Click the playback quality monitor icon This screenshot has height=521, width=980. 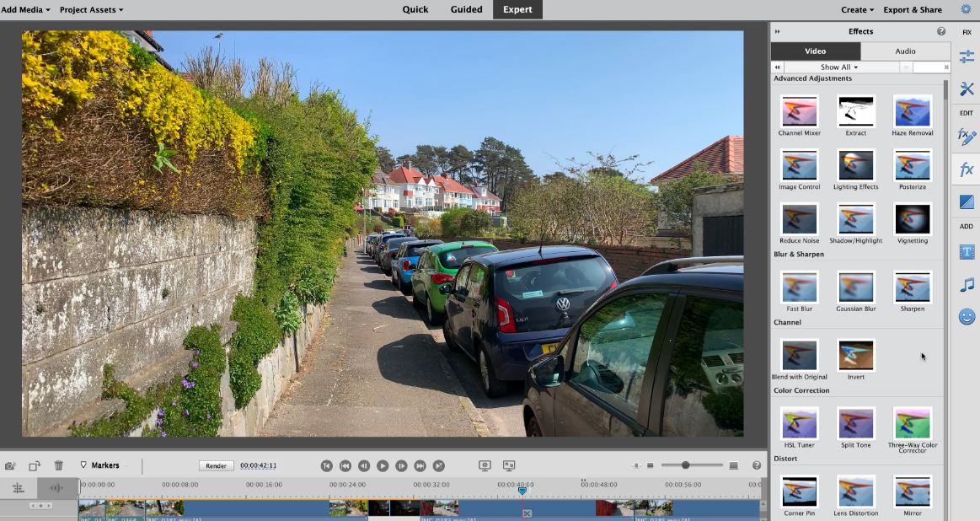[485, 465]
